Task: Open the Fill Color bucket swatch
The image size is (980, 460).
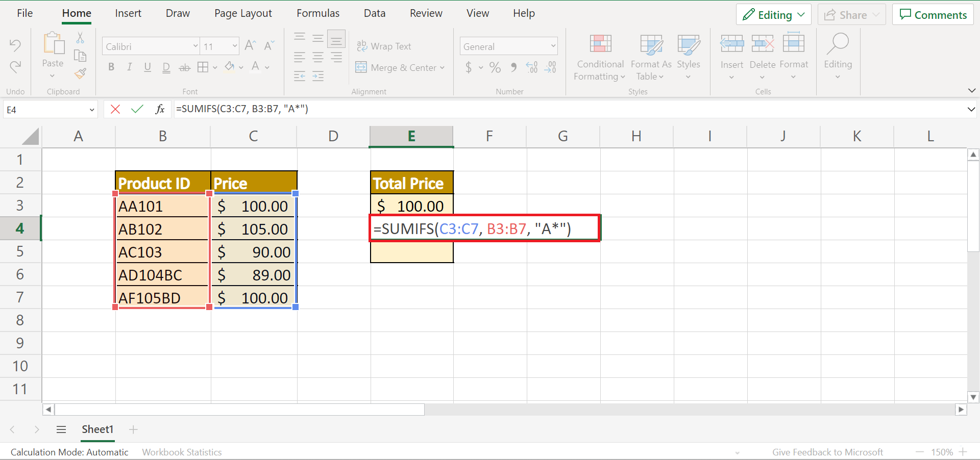Action: point(230,67)
